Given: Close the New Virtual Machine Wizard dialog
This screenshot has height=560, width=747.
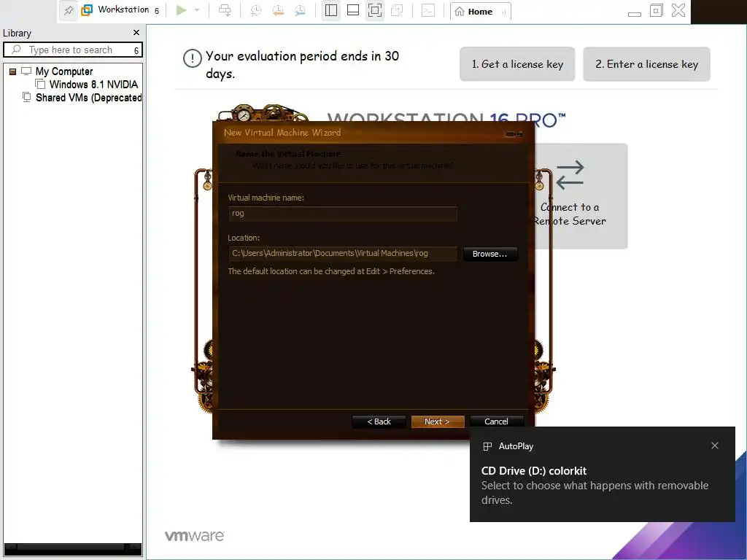Looking at the screenshot, I should pos(514,134).
